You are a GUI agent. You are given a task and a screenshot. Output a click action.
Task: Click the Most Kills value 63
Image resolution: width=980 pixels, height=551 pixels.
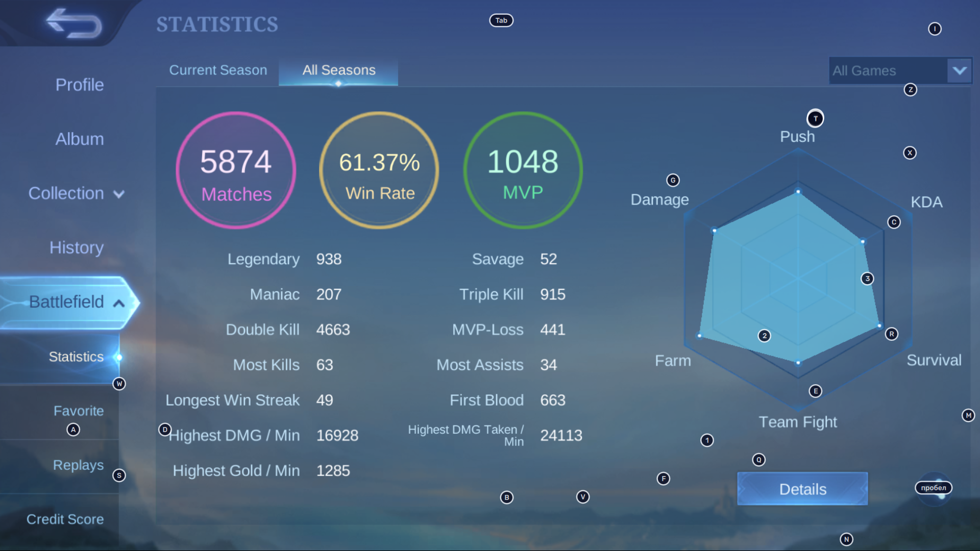(x=325, y=365)
